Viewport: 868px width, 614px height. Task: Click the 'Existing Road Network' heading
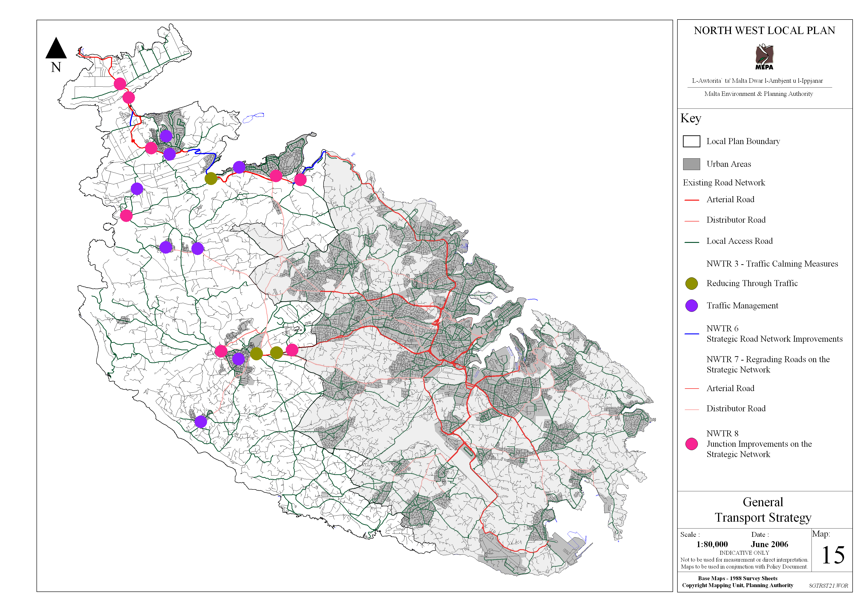tap(724, 183)
